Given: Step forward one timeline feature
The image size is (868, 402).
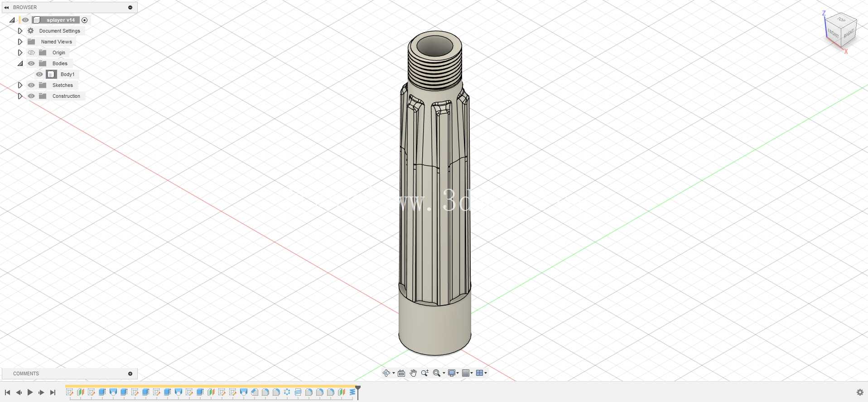Looking at the screenshot, I should coord(41,392).
